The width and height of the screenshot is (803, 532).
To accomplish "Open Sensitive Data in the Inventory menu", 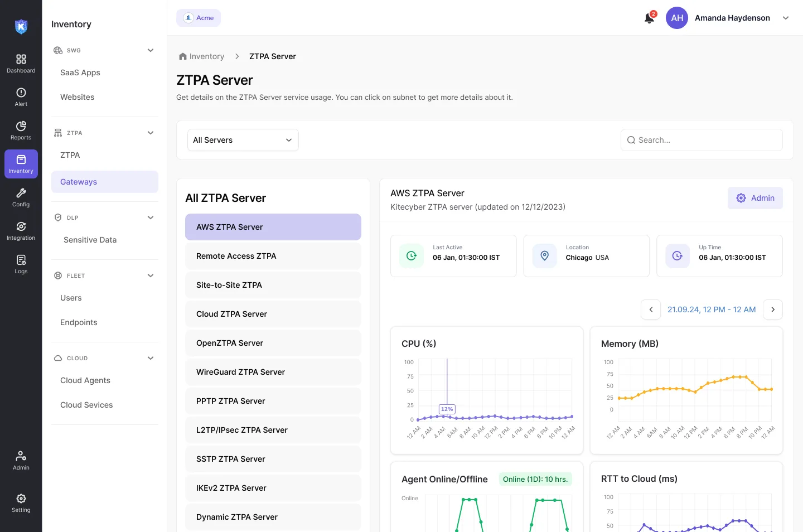I will [x=90, y=240].
